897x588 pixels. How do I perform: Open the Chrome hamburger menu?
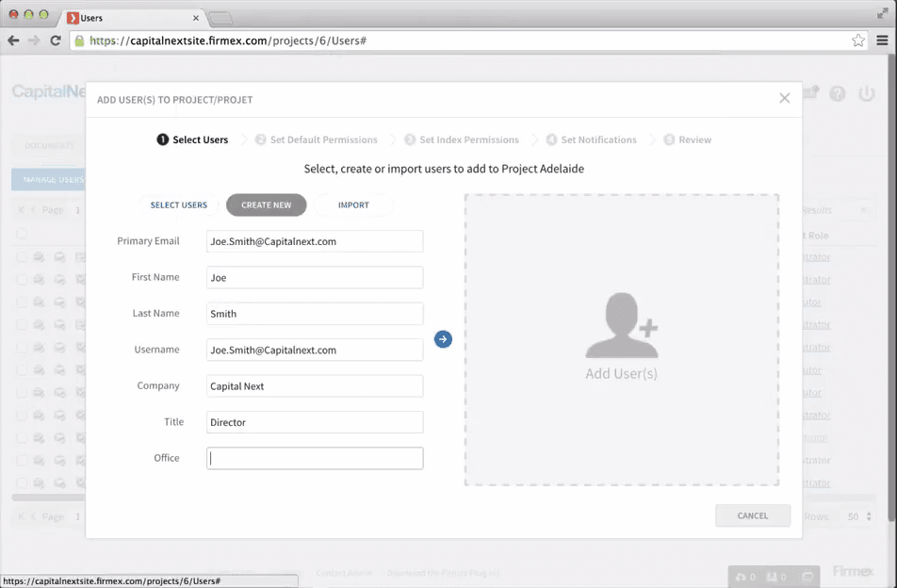coord(882,41)
